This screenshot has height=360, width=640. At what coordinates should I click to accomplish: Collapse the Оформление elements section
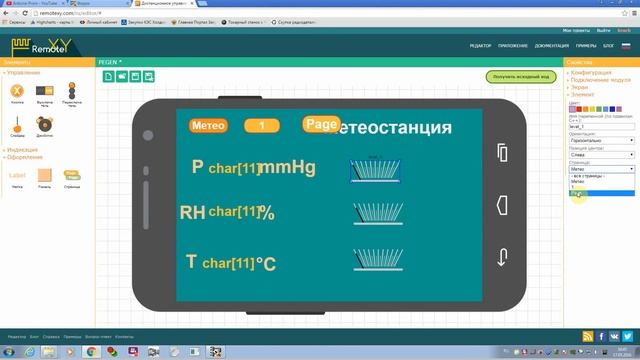(24, 157)
